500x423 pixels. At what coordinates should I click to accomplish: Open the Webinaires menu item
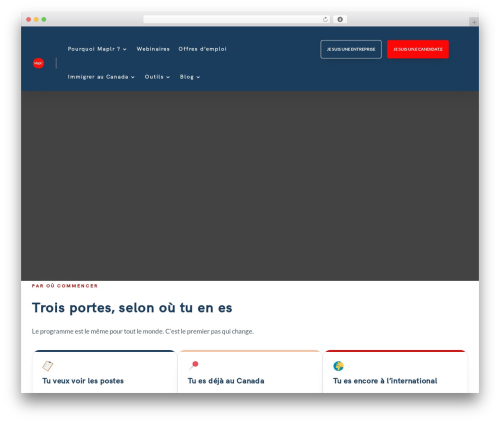153,49
